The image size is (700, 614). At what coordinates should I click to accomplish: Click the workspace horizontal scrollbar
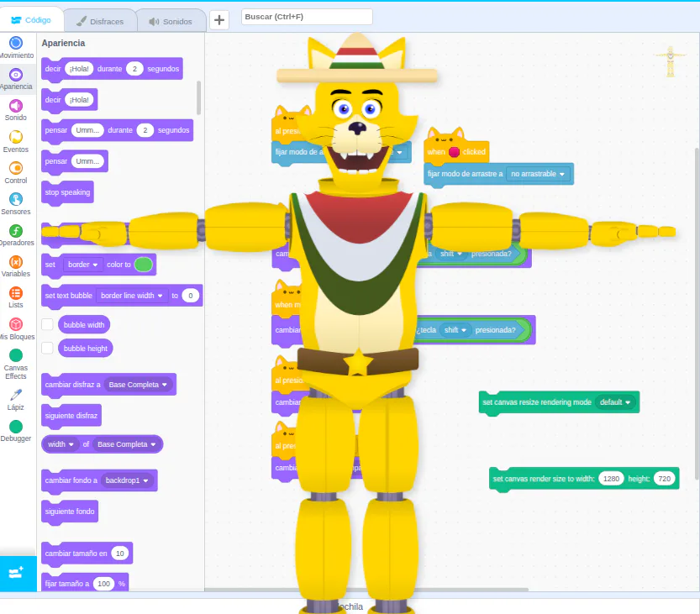click(x=366, y=590)
